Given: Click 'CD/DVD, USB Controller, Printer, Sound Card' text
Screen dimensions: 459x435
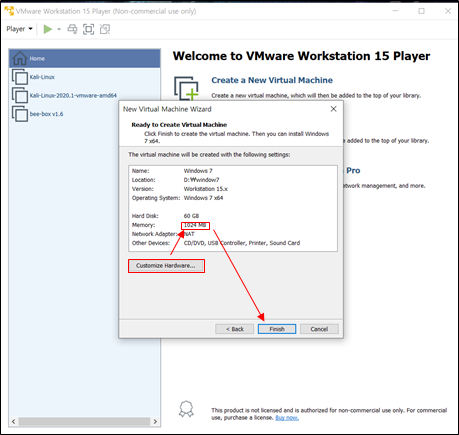Looking at the screenshot, I should click(242, 243).
